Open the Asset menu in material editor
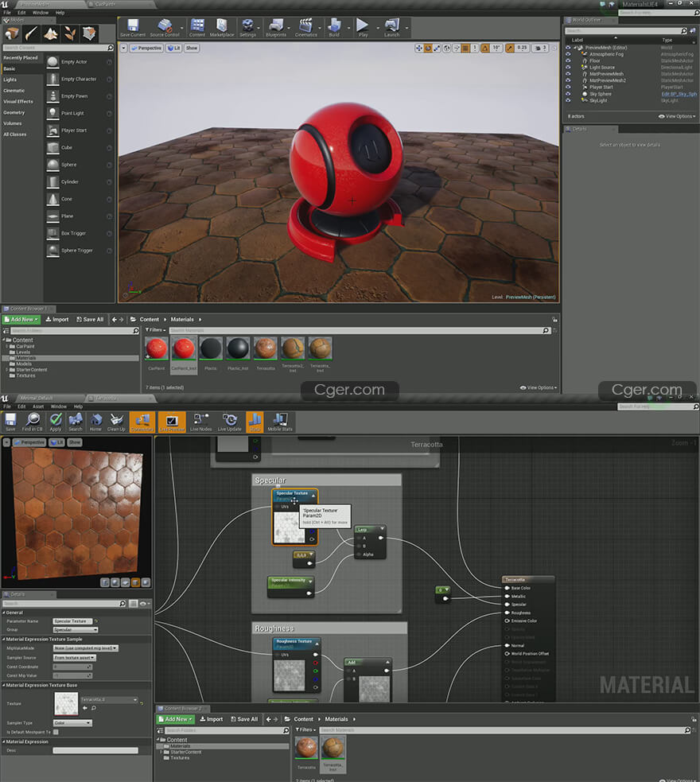This screenshot has width=700, height=782. point(38,407)
